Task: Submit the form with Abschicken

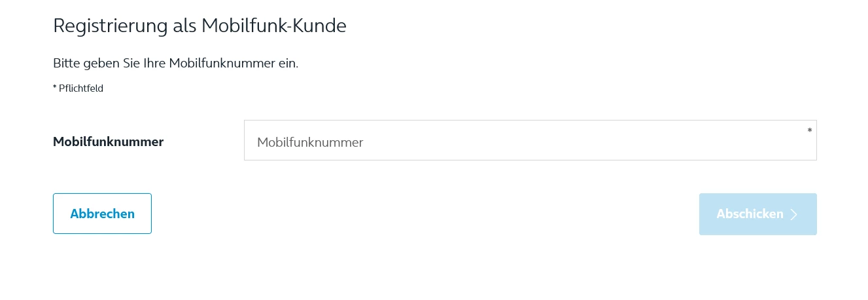Action: [x=757, y=214]
